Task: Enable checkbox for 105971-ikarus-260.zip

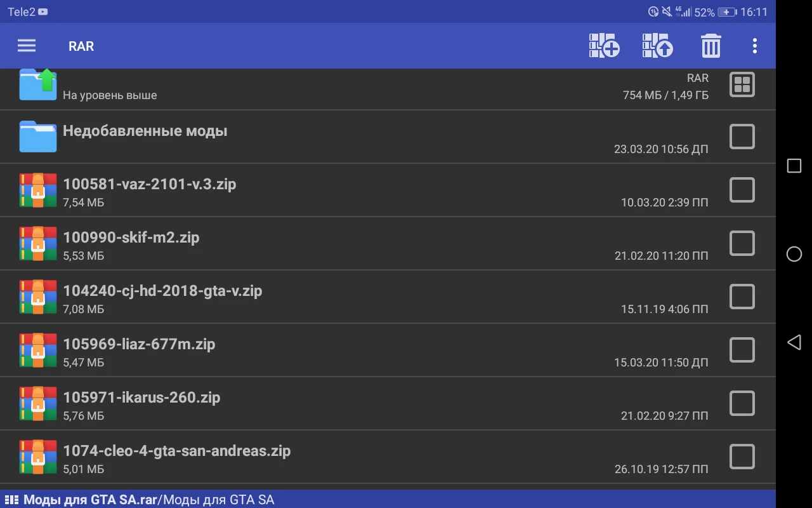Action: 742,403
